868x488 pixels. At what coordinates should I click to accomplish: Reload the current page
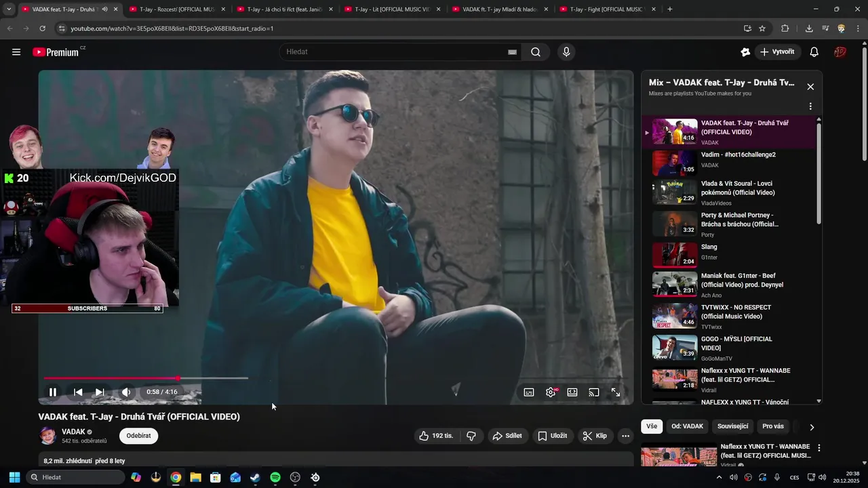pyautogui.click(x=42, y=28)
